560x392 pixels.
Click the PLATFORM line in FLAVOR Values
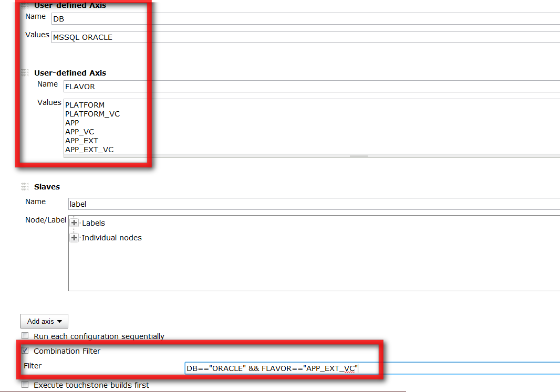pos(85,105)
